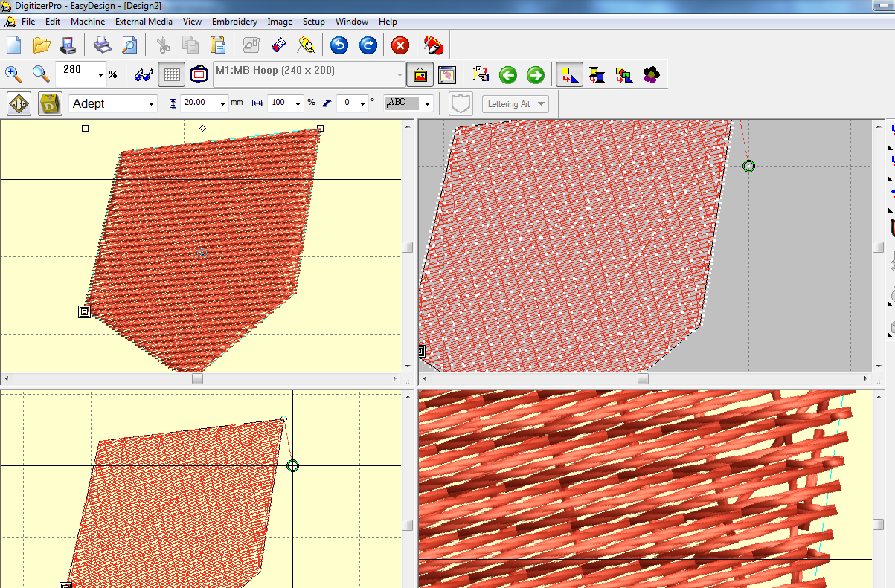This screenshot has width=895, height=588.
Task: Click the lettering ABC diamond icon
Action: pyautogui.click(x=19, y=103)
